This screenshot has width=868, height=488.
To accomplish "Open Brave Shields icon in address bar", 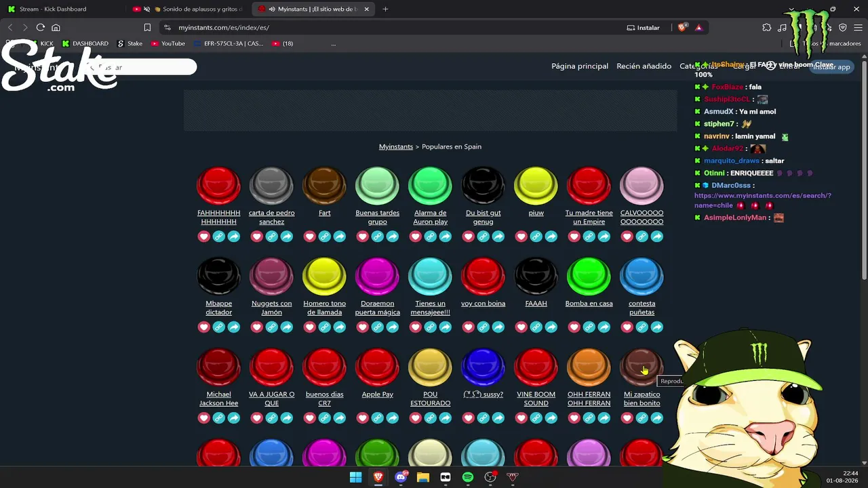I will click(683, 28).
